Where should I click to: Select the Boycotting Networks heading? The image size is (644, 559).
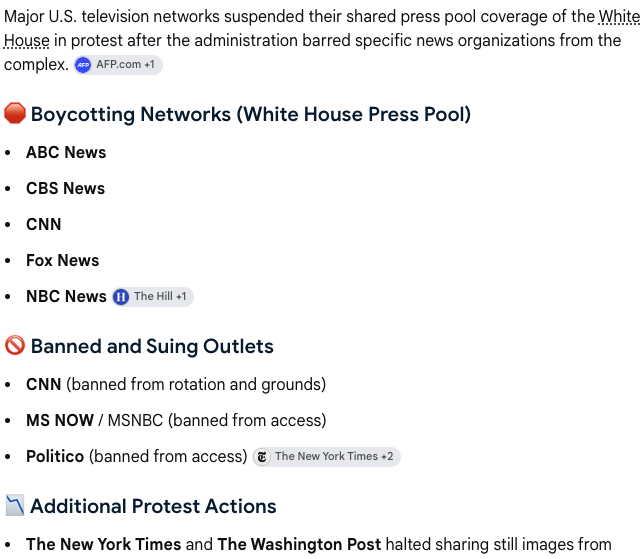pyautogui.click(x=251, y=114)
